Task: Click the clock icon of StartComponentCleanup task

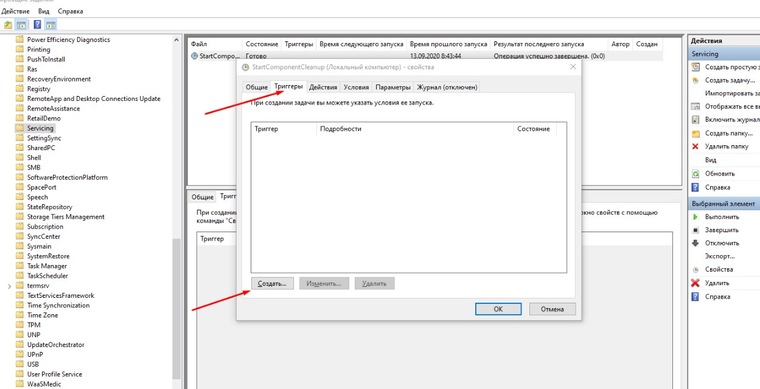Action: tap(195, 56)
